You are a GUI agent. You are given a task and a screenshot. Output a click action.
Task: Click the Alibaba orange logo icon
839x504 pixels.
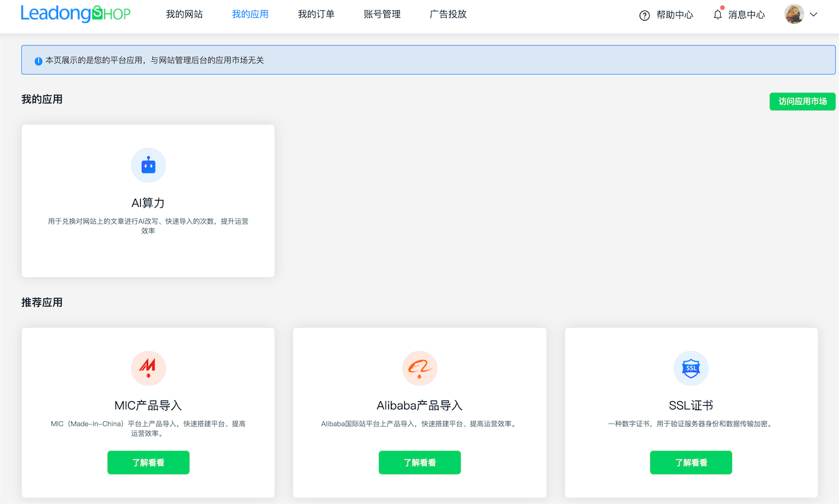pyautogui.click(x=420, y=368)
